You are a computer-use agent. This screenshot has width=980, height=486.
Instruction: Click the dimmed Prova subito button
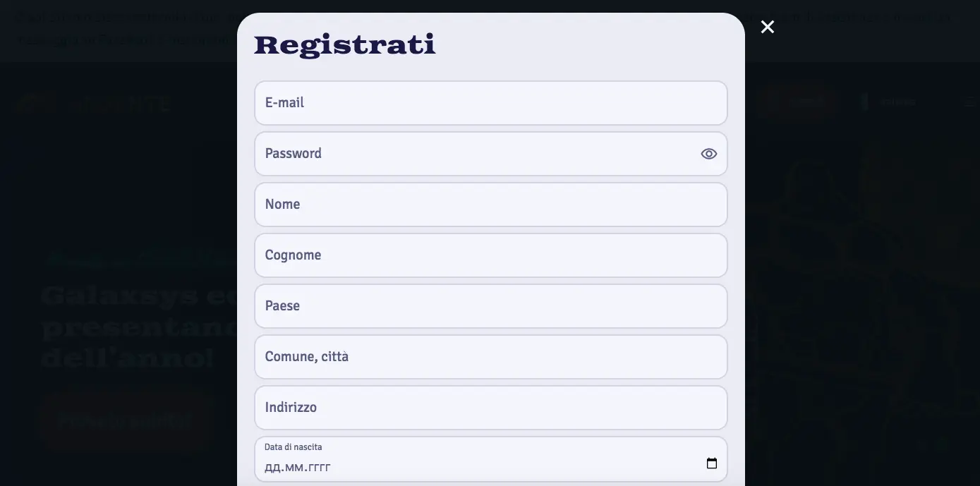pos(126,422)
